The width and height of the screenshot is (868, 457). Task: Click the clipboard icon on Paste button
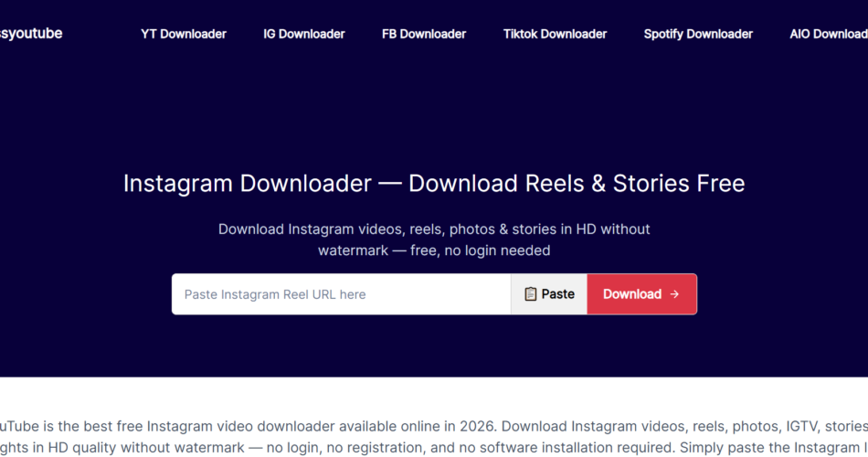coord(530,294)
